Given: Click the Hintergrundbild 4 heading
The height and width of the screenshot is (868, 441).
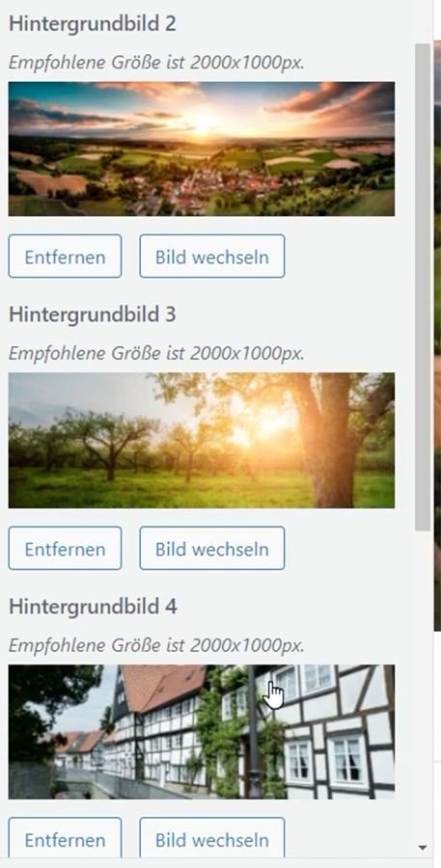Looking at the screenshot, I should pos(93,607).
